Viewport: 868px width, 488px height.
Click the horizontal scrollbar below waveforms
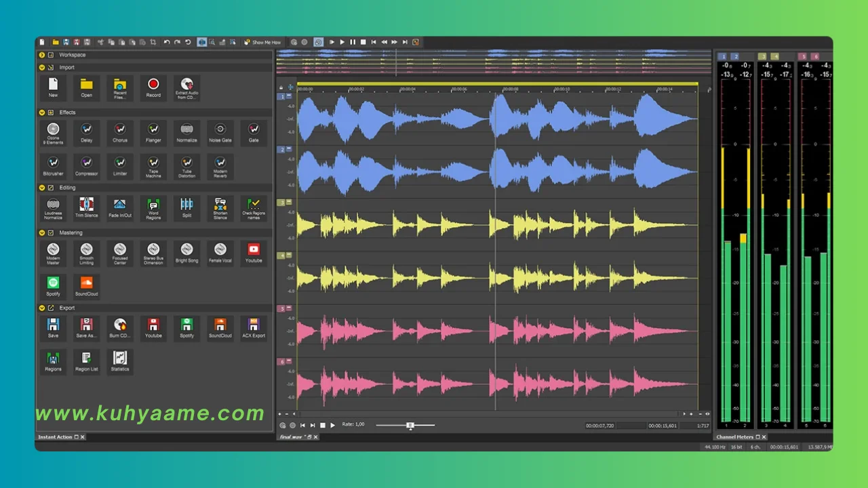[x=488, y=413]
